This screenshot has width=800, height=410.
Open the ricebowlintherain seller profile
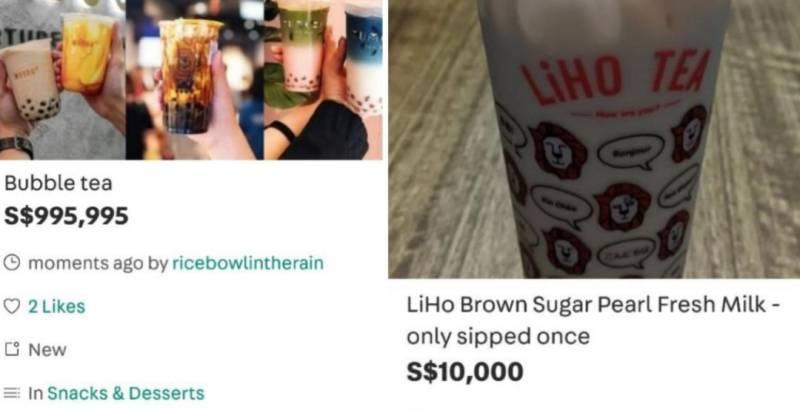pyautogui.click(x=248, y=263)
